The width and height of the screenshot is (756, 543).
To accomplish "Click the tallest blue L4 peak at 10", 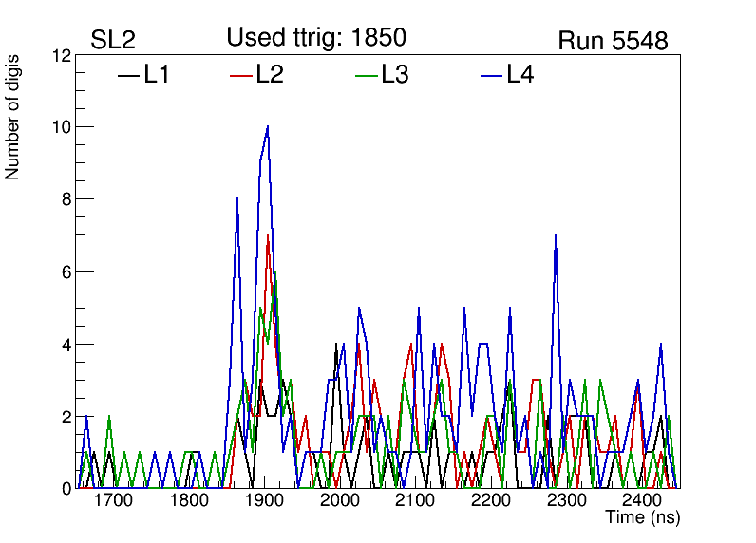I will tap(268, 127).
